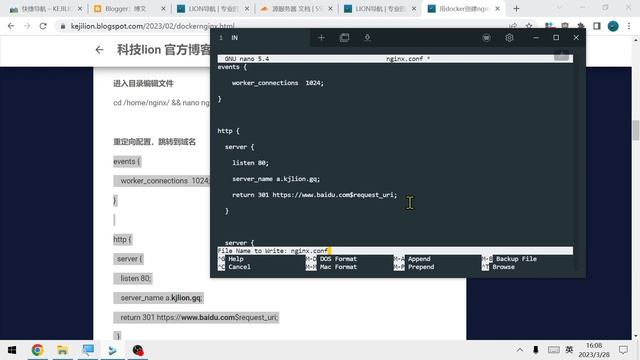Open Chrome extensions puzzle icon
Screen dimensions: 640x360
tap(580, 26)
